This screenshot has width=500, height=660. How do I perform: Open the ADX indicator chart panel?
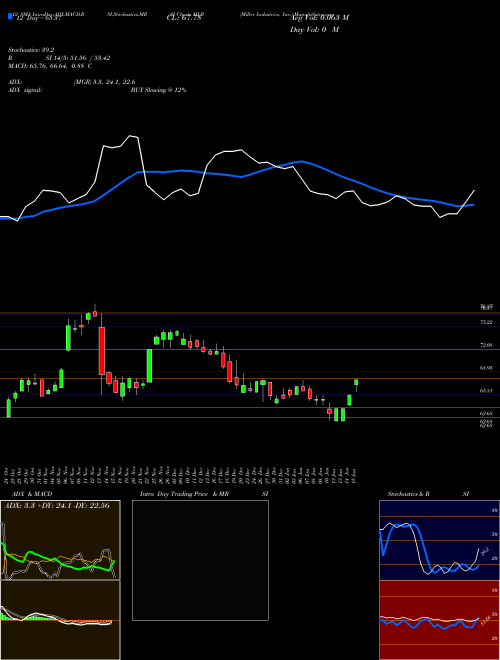60,540
